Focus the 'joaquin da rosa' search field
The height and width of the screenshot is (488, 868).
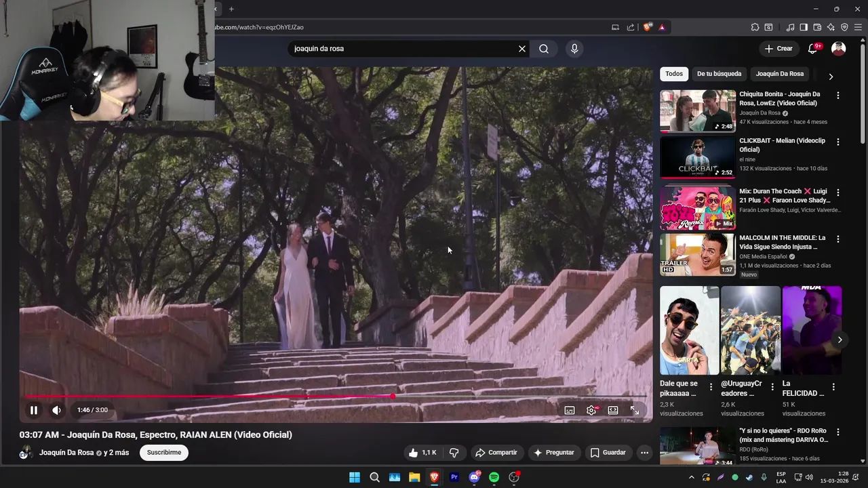coord(403,49)
